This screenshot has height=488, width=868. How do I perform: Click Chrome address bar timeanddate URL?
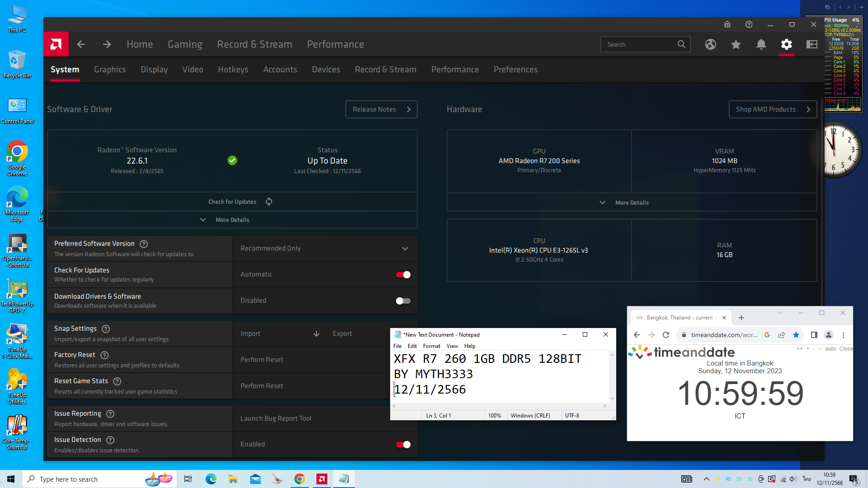tap(724, 335)
